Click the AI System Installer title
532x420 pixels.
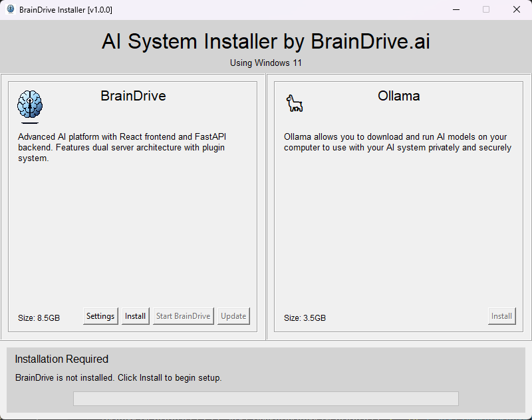click(x=265, y=41)
